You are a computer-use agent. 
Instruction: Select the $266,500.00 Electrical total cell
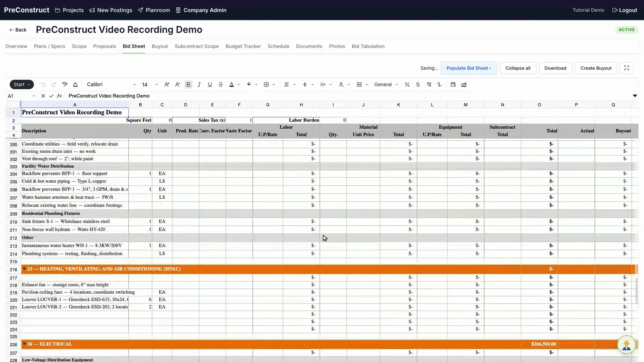click(539, 344)
